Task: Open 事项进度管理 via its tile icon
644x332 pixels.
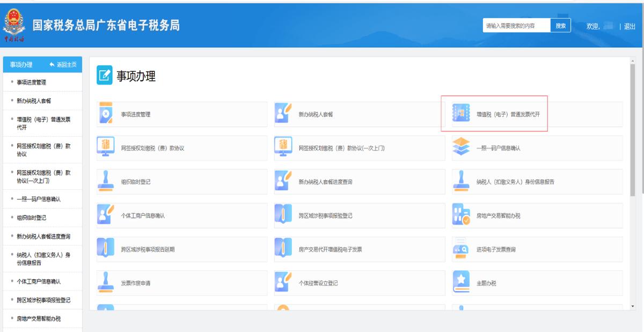Action: click(105, 114)
